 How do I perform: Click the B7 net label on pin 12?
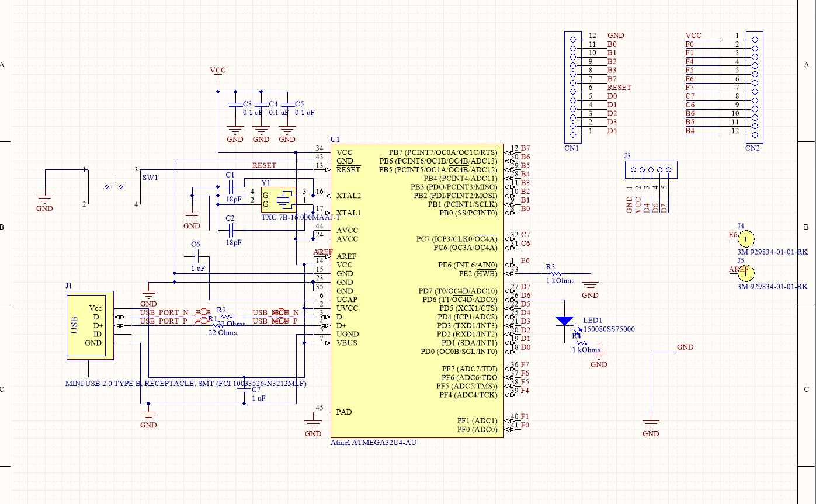coord(525,148)
